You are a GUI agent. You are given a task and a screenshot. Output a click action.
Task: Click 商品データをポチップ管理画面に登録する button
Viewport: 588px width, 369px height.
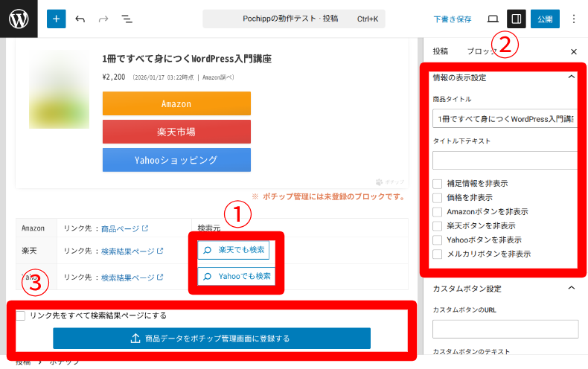click(212, 338)
